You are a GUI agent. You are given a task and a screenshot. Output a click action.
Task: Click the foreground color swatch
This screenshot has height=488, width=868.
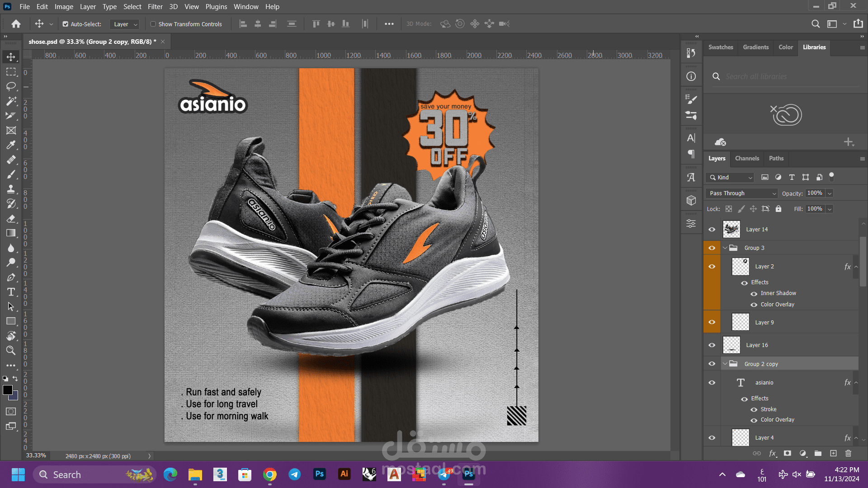click(x=8, y=390)
